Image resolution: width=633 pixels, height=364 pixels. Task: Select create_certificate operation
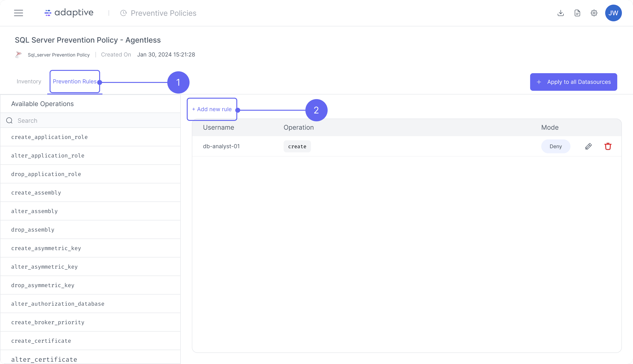pos(90,341)
